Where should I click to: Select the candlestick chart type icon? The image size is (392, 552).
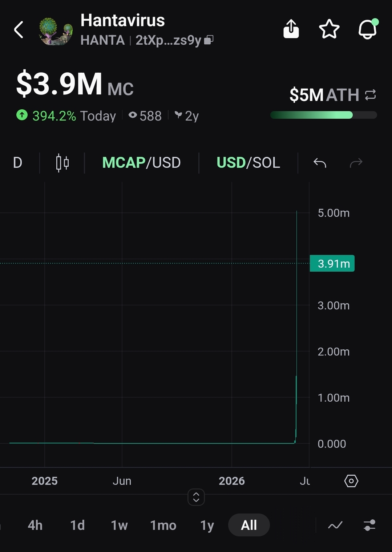point(62,163)
